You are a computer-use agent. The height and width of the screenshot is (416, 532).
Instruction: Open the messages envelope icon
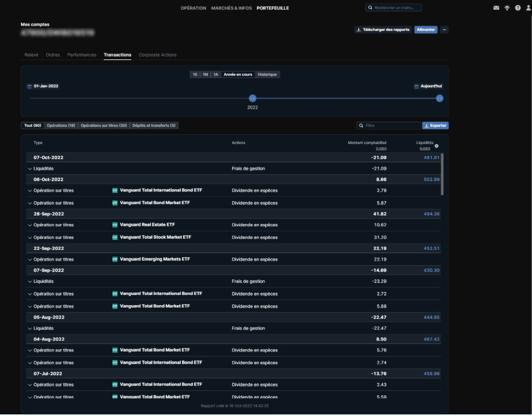[x=496, y=8]
